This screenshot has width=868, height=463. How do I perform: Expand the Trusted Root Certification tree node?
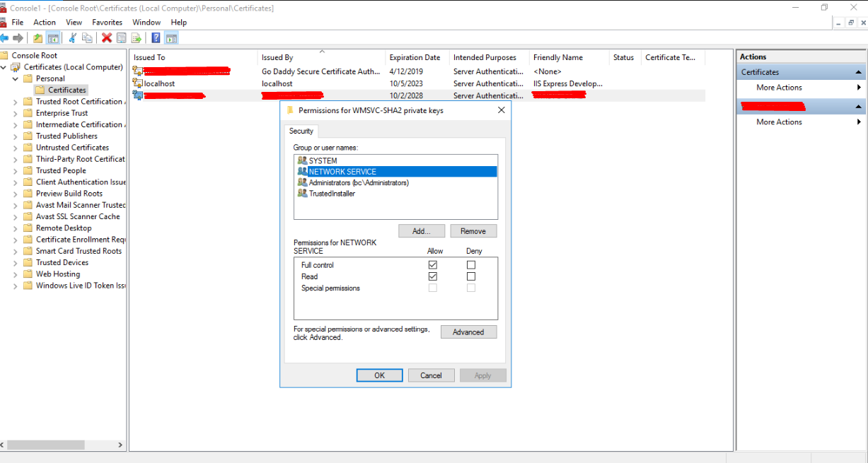[x=16, y=102]
